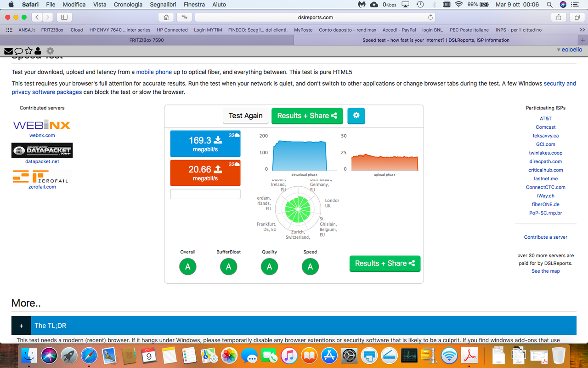Click the Wi-Fi status icon in menu bar
588x368 pixels.
[458, 4]
